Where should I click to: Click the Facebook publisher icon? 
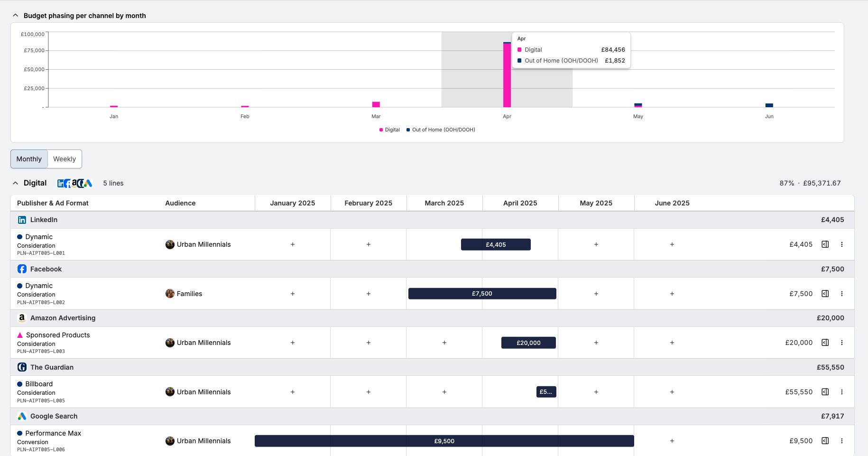(22, 269)
